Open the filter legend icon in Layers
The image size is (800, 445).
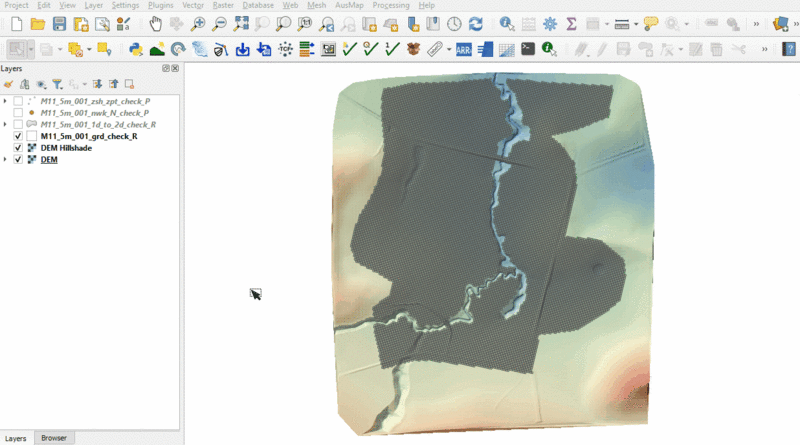click(57, 85)
